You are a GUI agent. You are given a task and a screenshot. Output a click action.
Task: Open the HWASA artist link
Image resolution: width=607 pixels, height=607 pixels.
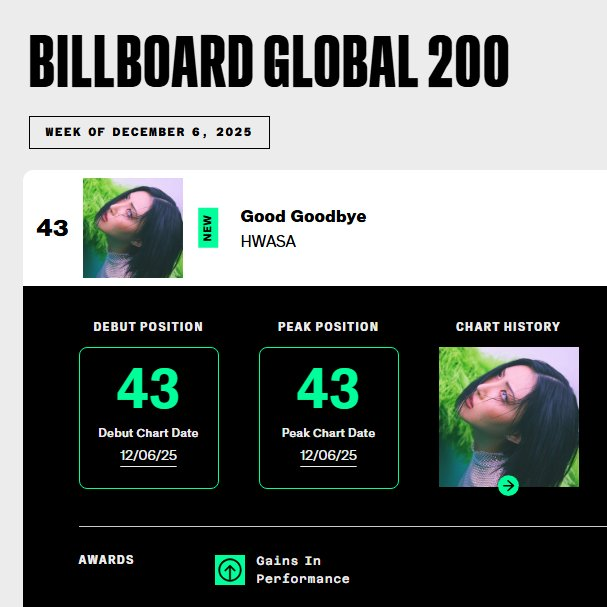pos(268,242)
